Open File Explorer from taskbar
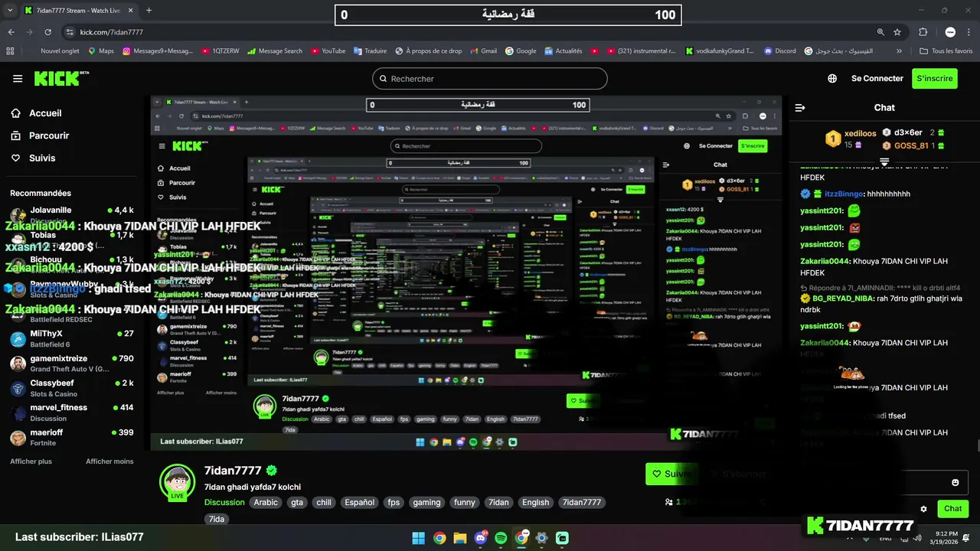The width and height of the screenshot is (980, 551). click(459, 538)
